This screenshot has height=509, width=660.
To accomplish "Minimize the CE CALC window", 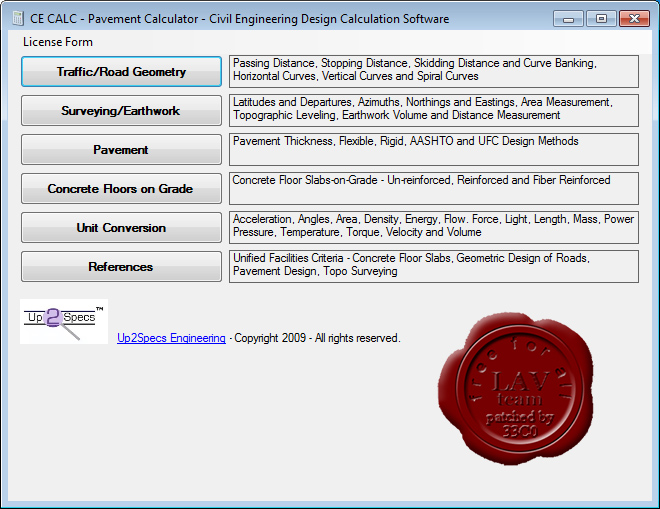I will [x=568, y=19].
